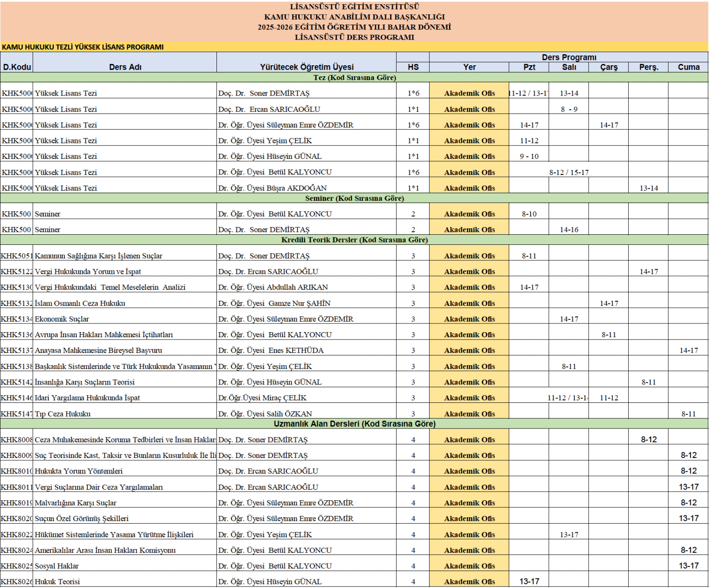Click the Tez (Kod Sırasına Göre) section row

click(x=354, y=77)
